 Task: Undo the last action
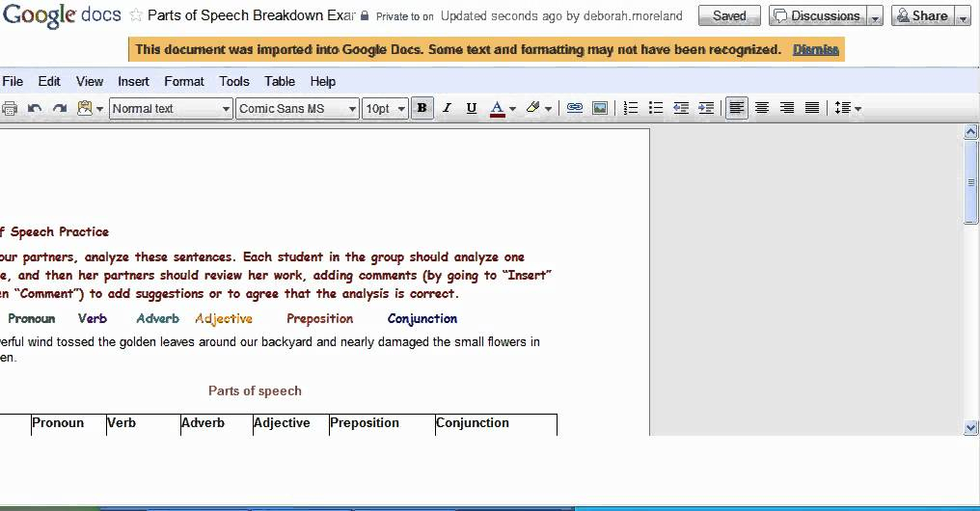(35, 108)
